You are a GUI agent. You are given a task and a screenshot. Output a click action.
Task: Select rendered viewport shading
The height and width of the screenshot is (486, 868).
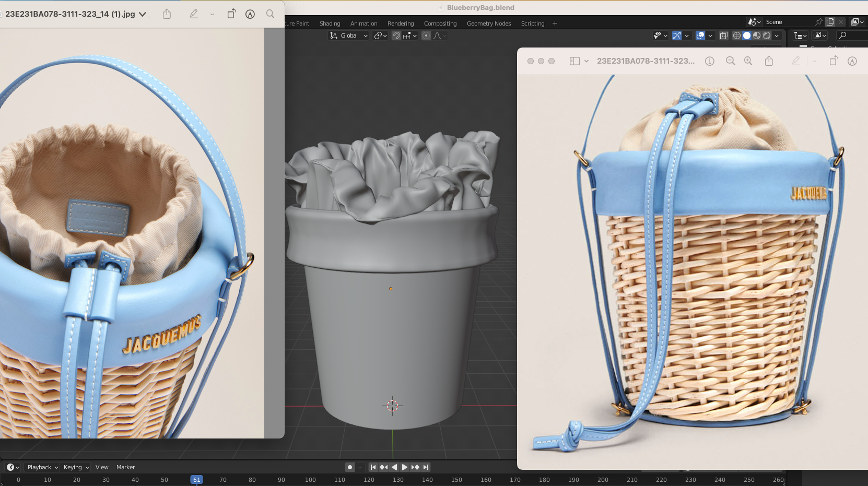[x=767, y=35]
